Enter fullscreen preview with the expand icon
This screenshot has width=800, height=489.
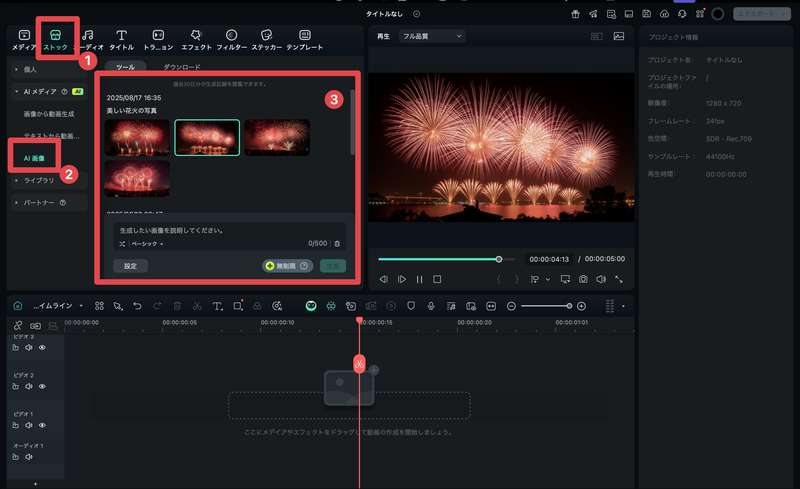pos(619,279)
